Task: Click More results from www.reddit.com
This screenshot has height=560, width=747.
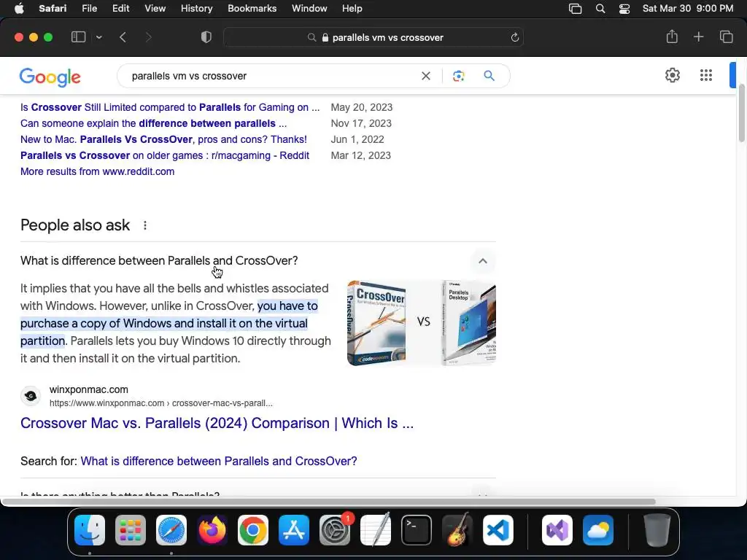Action: point(97,171)
